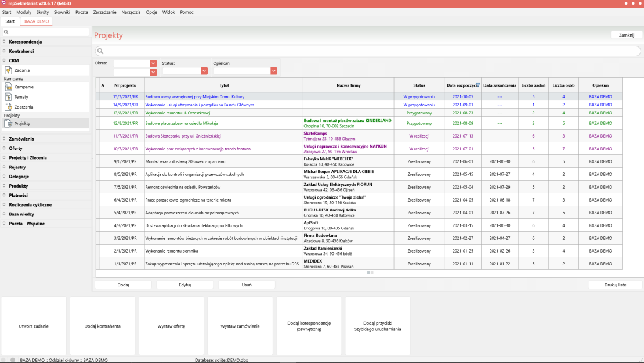This screenshot has height=363, width=644.
Task: Open the Pomoc menu
Action: point(187,12)
